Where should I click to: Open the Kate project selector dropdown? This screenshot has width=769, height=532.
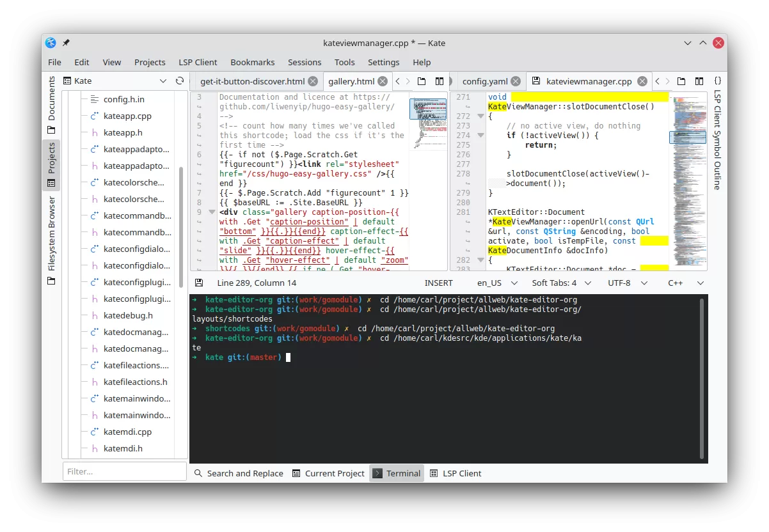coord(163,81)
